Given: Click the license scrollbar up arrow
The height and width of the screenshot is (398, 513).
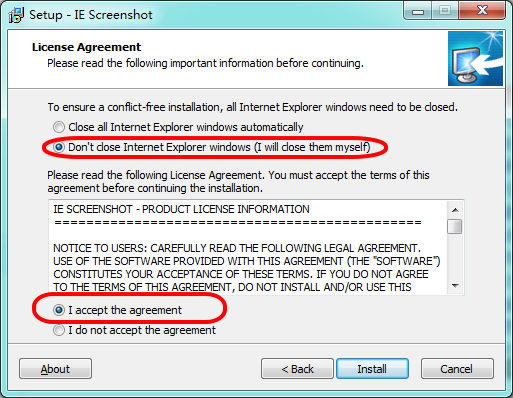Looking at the screenshot, I should [x=455, y=210].
